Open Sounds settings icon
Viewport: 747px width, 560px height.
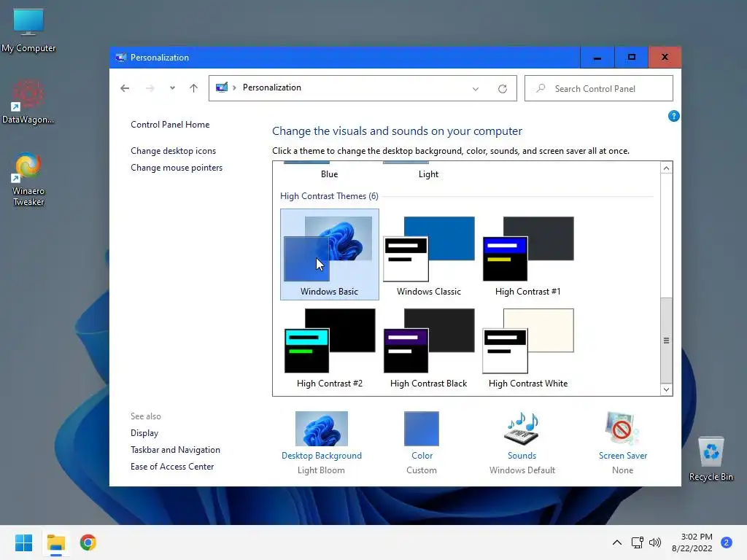click(522, 429)
